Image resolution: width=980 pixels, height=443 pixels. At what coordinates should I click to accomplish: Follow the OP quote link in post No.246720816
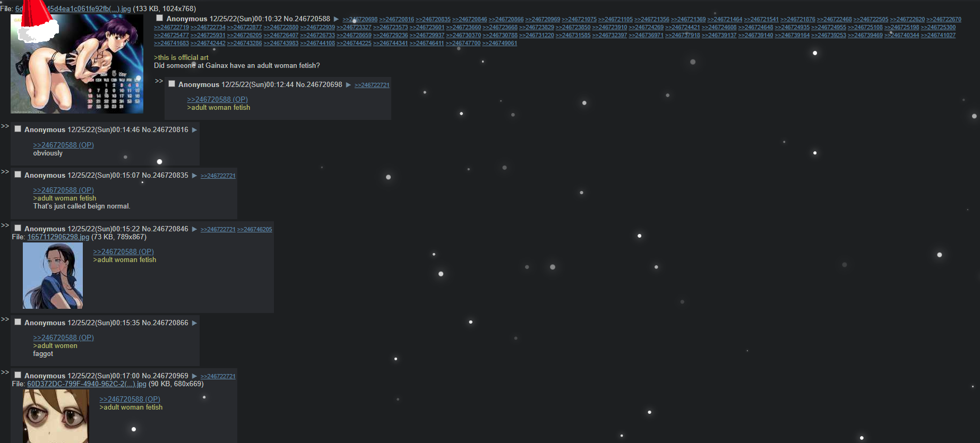point(63,145)
